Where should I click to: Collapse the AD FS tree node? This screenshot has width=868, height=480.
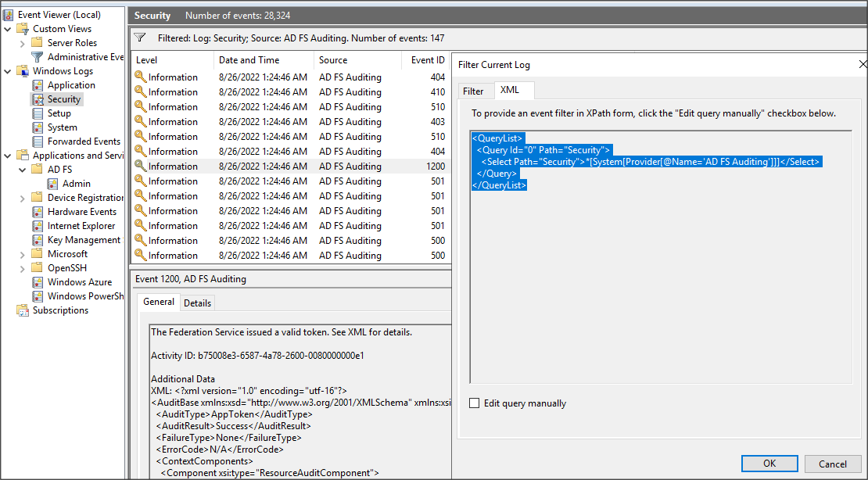pos(22,170)
